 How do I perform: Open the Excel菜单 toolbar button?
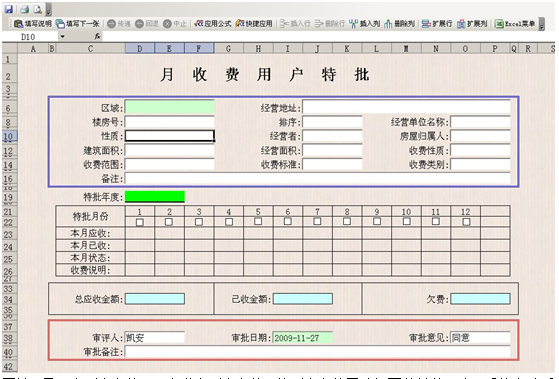(x=515, y=24)
